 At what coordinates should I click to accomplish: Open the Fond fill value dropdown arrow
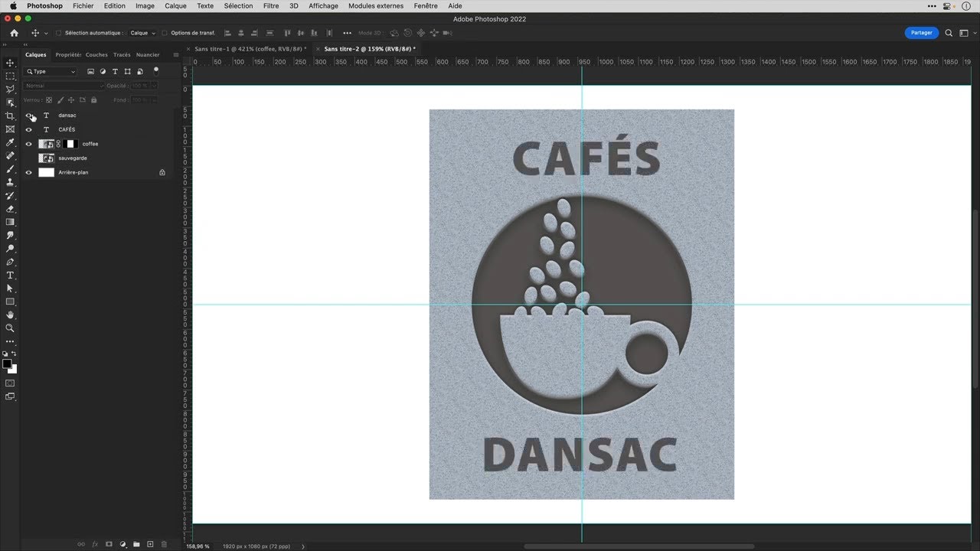pyautogui.click(x=154, y=100)
